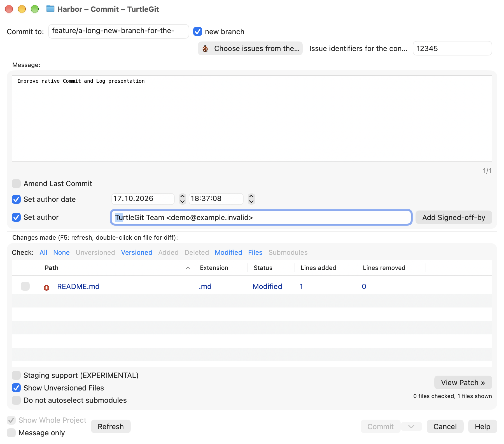The height and width of the screenshot is (444, 504).
Task: Click inside the commit message text area
Action: click(252, 119)
